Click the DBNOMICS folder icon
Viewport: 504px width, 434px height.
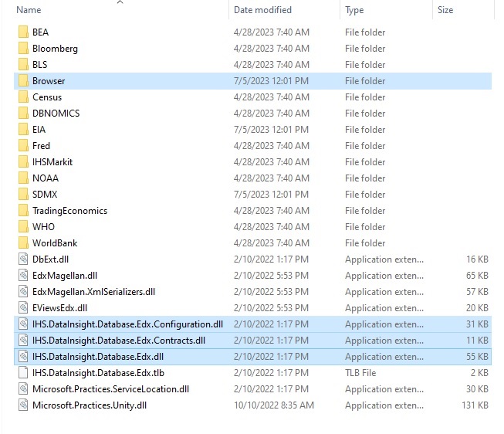click(23, 114)
